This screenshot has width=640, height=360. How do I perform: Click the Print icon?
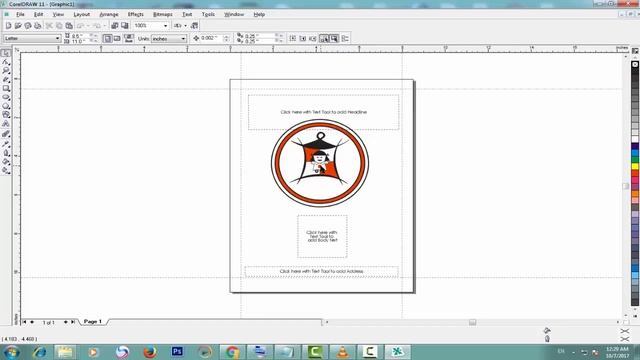pyautogui.click(x=38, y=25)
